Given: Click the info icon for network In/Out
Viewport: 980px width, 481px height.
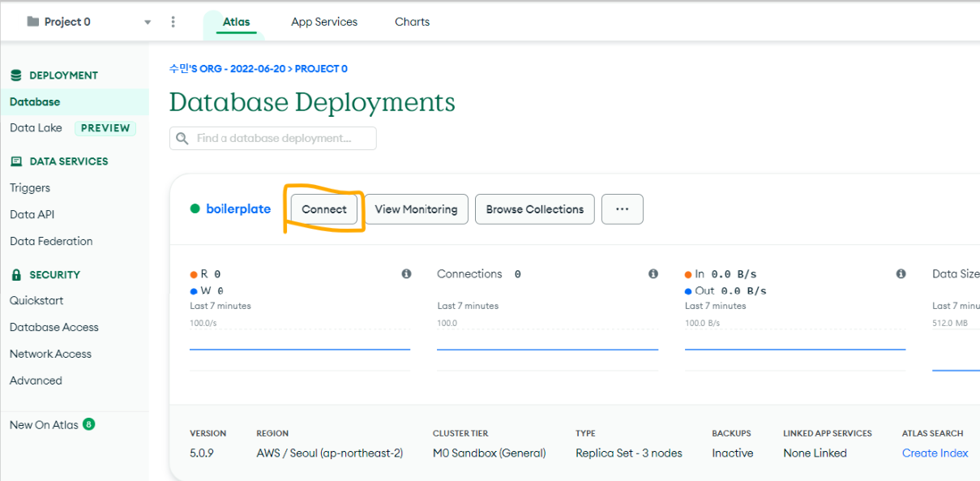Looking at the screenshot, I should [x=901, y=274].
